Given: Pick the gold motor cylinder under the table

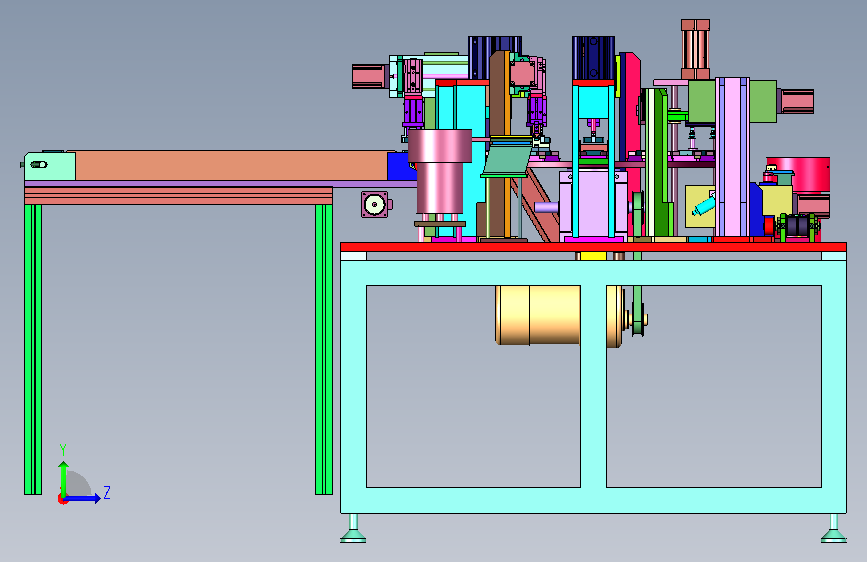Looking at the screenshot, I should tap(538, 315).
